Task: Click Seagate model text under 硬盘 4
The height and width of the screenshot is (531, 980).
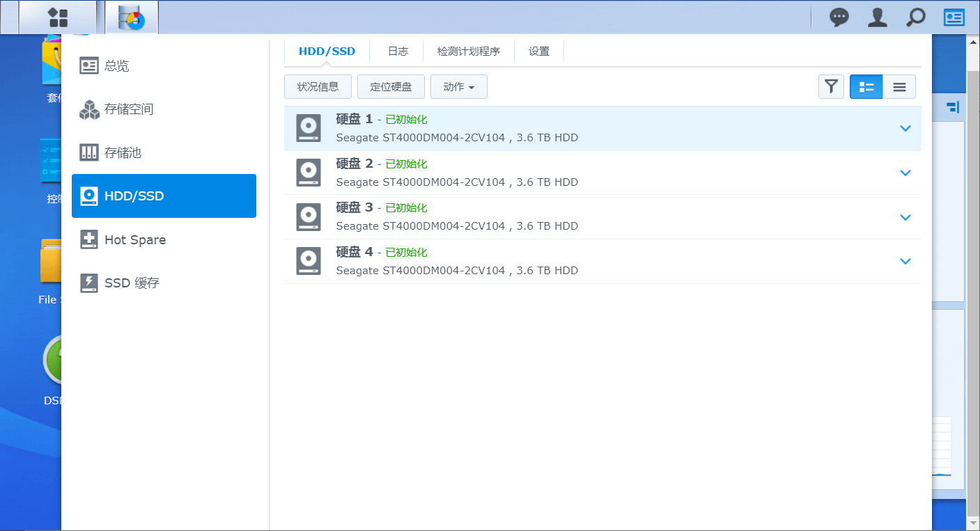Action: click(457, 271)
